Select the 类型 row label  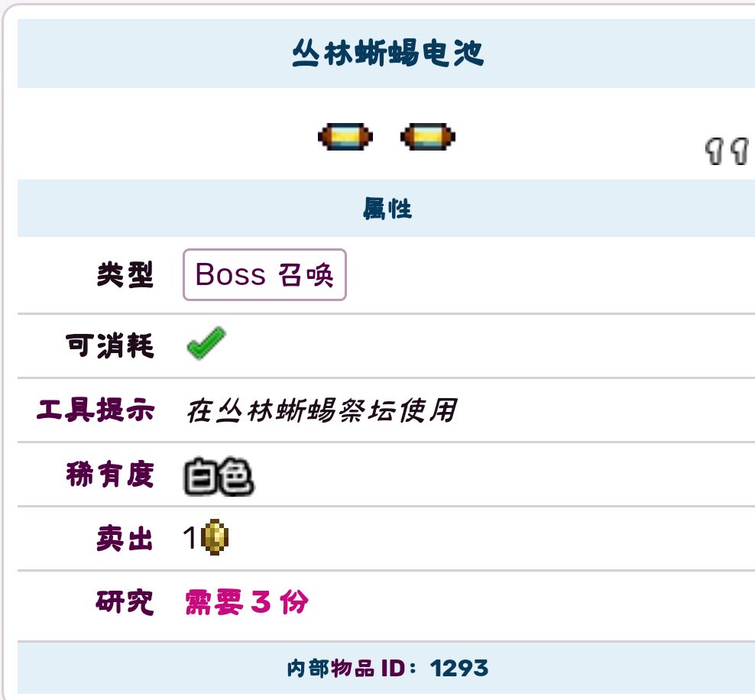click(x=125, y=275)
